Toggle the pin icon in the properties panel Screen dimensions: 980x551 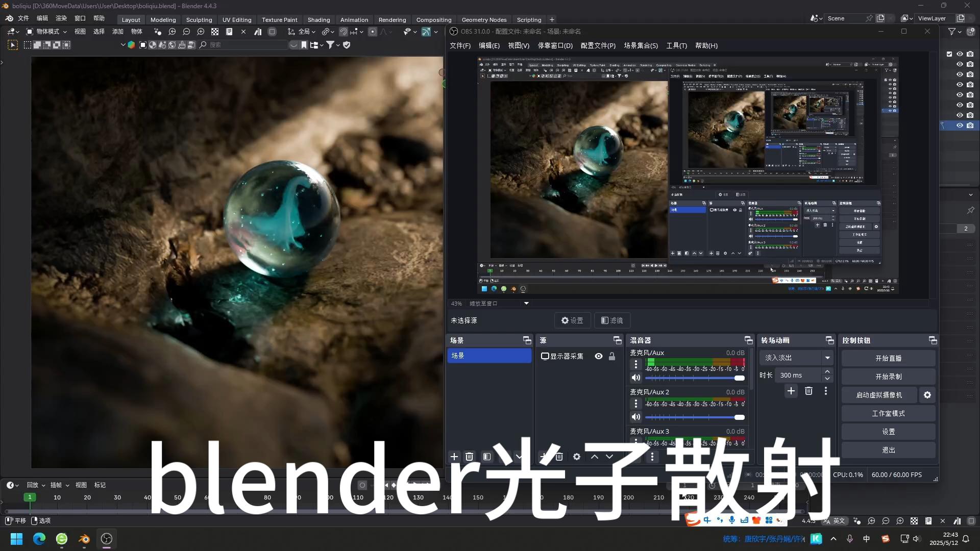(x=970, y=210)
